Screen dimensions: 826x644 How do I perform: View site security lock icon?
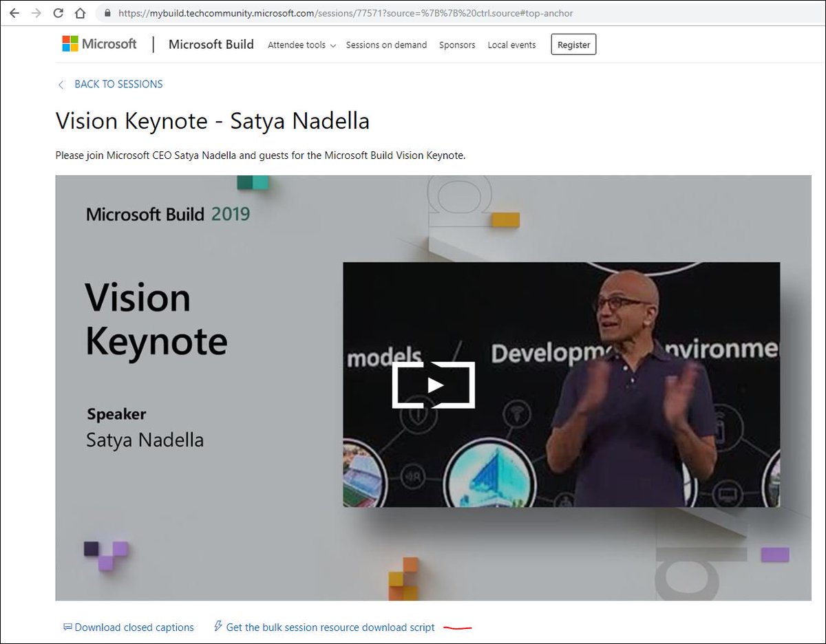107,13
